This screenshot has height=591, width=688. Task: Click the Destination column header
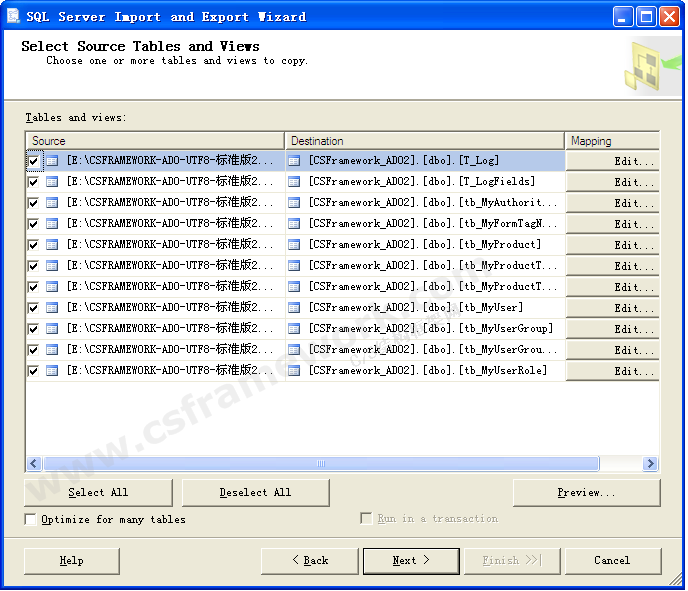(425, 141)
